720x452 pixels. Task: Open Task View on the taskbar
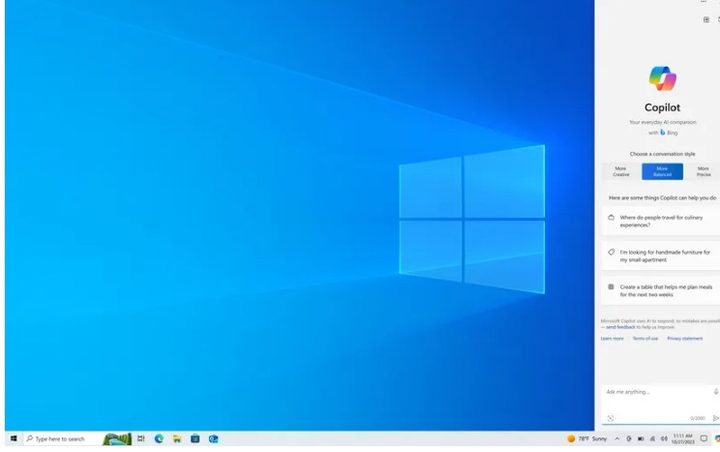(x=141, y=439)
